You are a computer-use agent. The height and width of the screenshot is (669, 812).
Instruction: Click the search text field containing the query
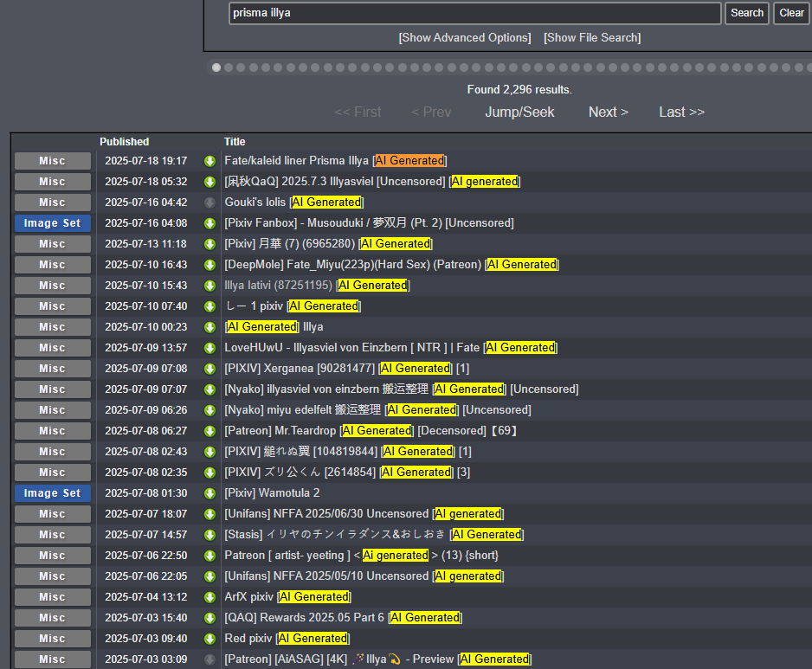click(475, 13)
